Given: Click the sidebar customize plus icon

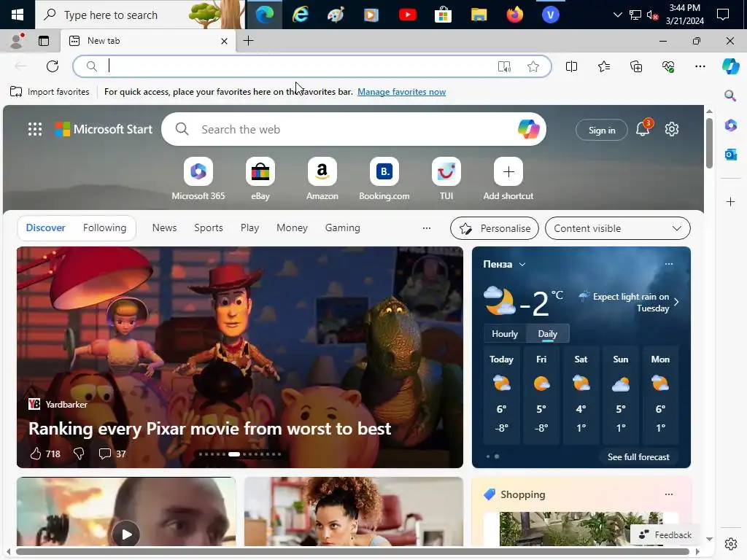Looking at the screenshot, I should pos(730,202).
